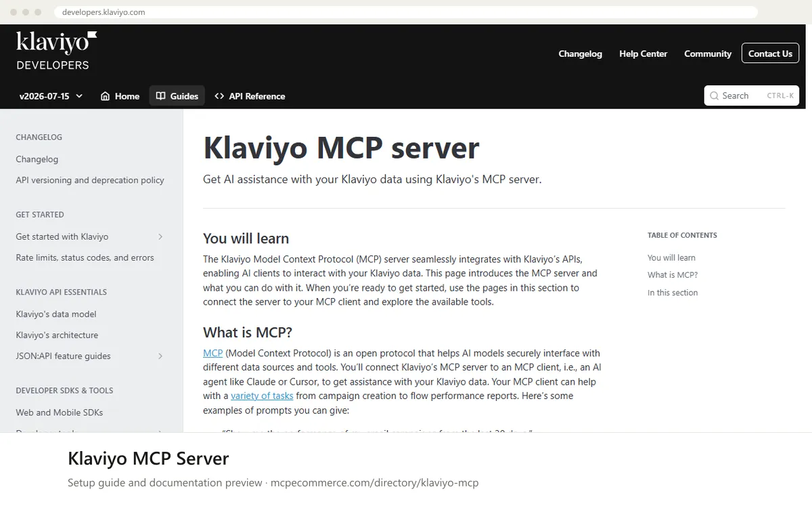This screenshot has width=812, height=508.
Task: Focus the Search input field
Action: coord(751,96)
